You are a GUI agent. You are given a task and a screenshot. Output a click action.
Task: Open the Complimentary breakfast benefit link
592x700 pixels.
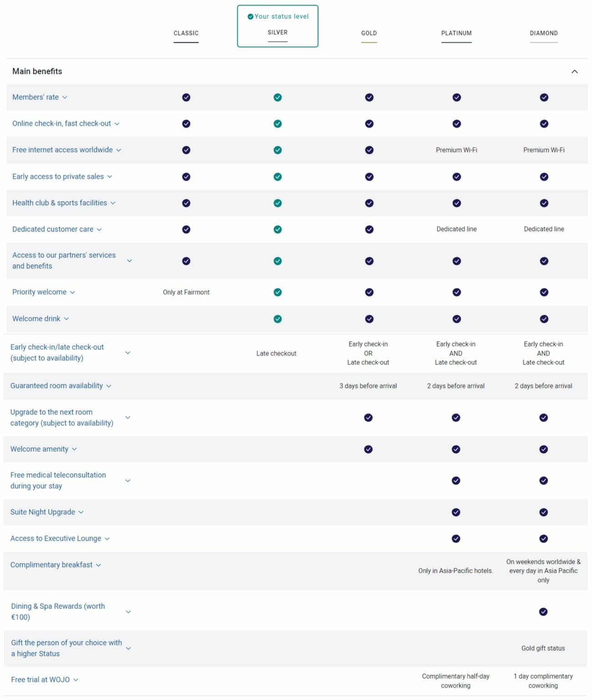click(51, 565)
